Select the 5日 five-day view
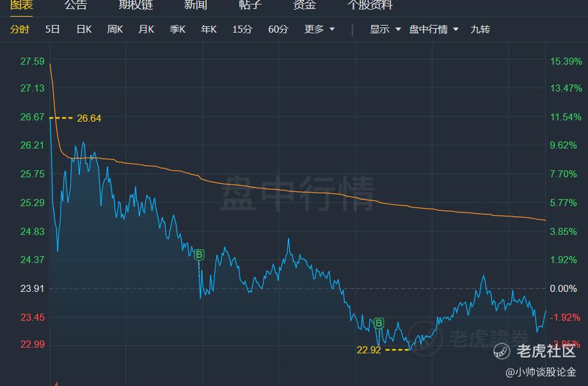Viewport: 588px width, 386px height. [52, 29]
